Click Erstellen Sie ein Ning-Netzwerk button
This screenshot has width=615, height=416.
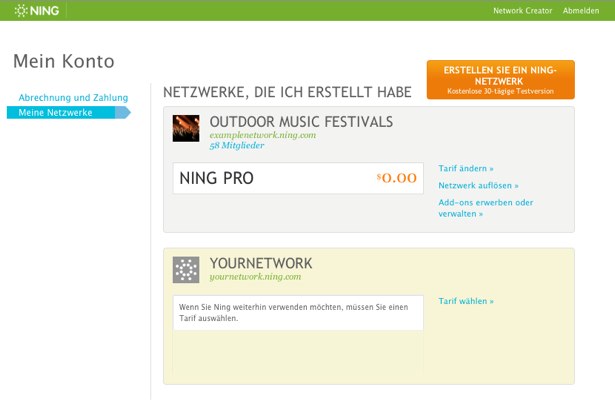[x=500, y=80]
